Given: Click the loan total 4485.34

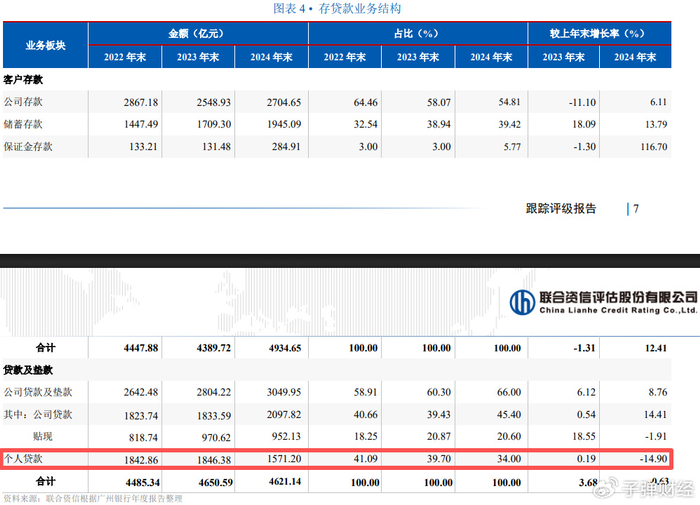Looking at the screenshot, I should click(142, 483).
